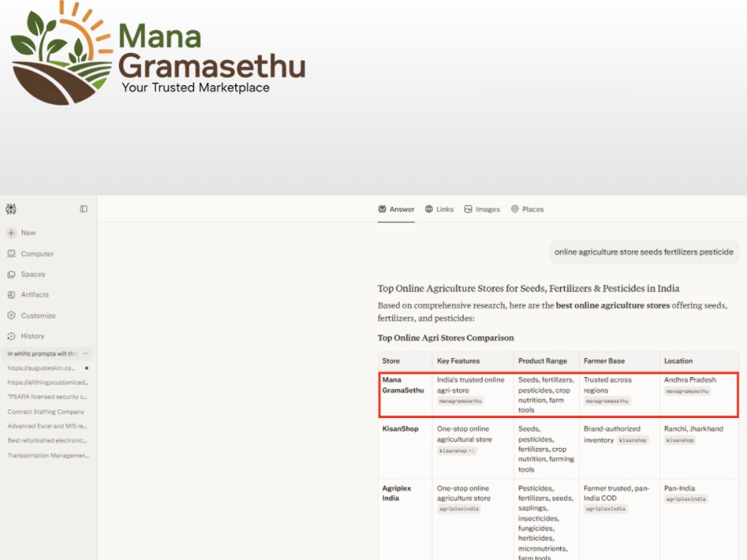Collapse the sidebar with the panel icon
This screenshot has height=560, width=747.
point(84,209)
